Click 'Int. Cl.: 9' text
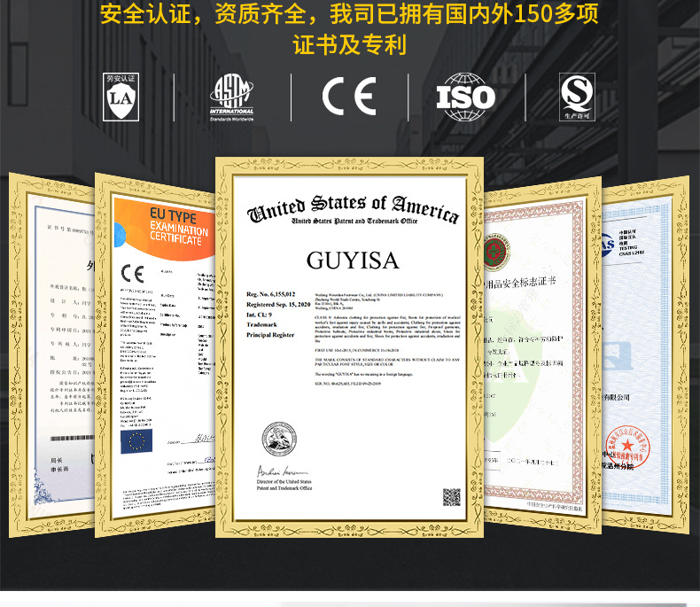 [259, 315]
